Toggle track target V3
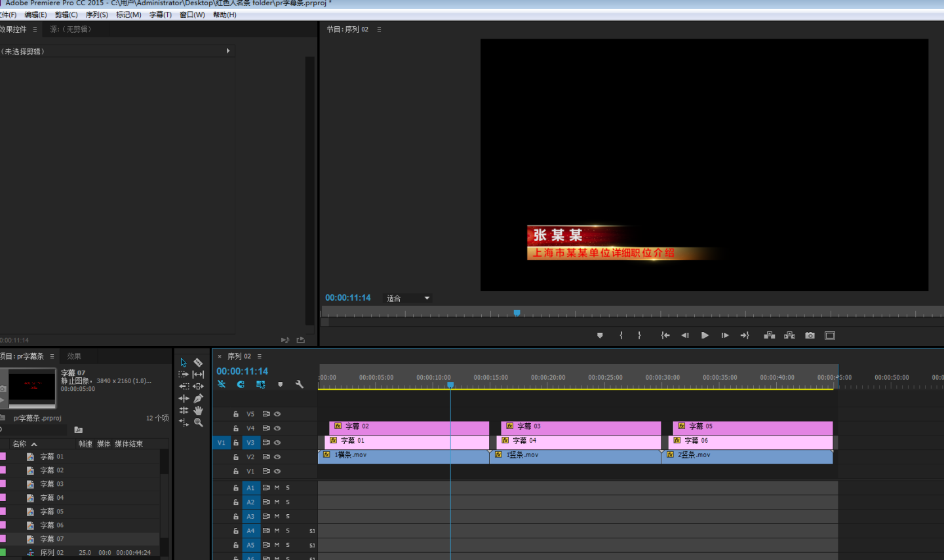This screenshot has height=560, width=944. [250, 443]
